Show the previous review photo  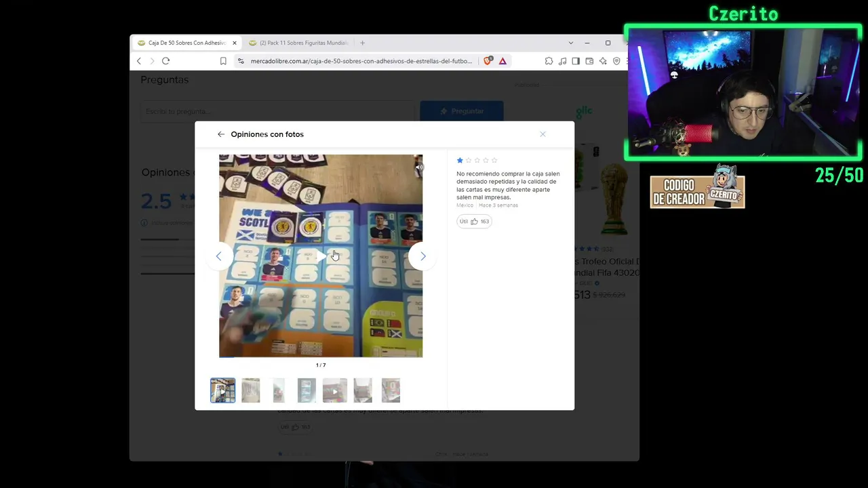coord(218,256)
